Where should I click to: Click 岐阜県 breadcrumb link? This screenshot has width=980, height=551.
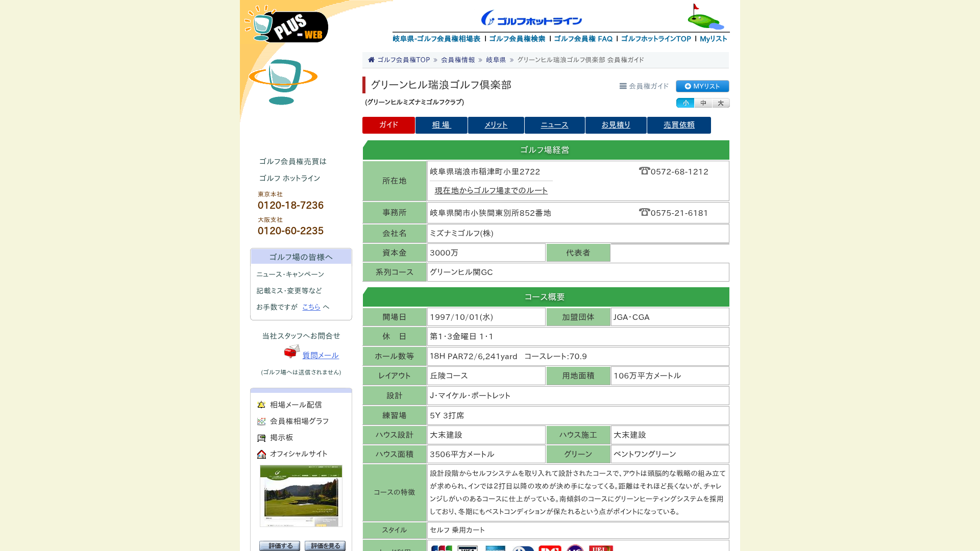(x=496, y=60)
